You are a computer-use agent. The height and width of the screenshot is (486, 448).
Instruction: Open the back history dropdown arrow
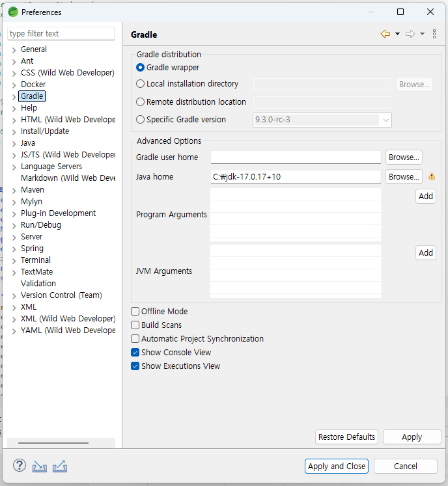(397, 34)
